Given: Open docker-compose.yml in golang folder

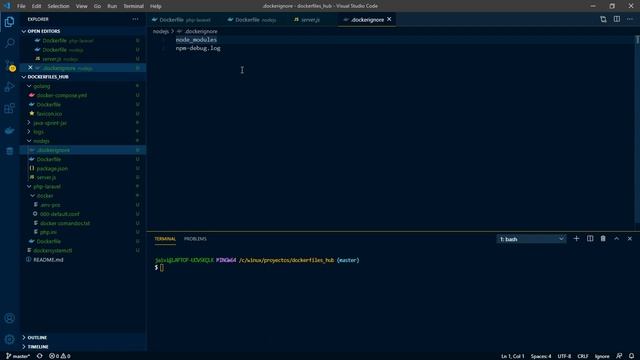Looking at the screenshot, I should point(83,95).
